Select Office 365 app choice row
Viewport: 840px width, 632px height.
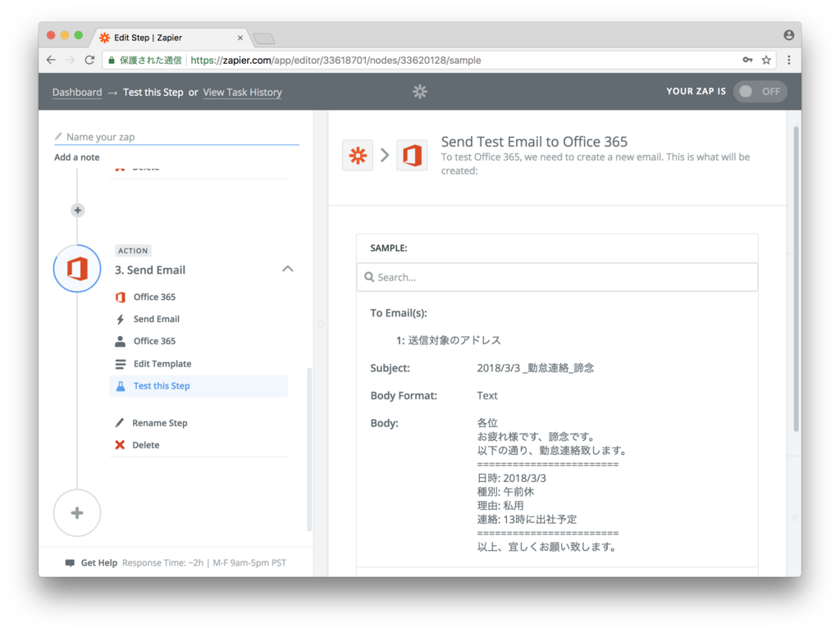pos(199,297)
